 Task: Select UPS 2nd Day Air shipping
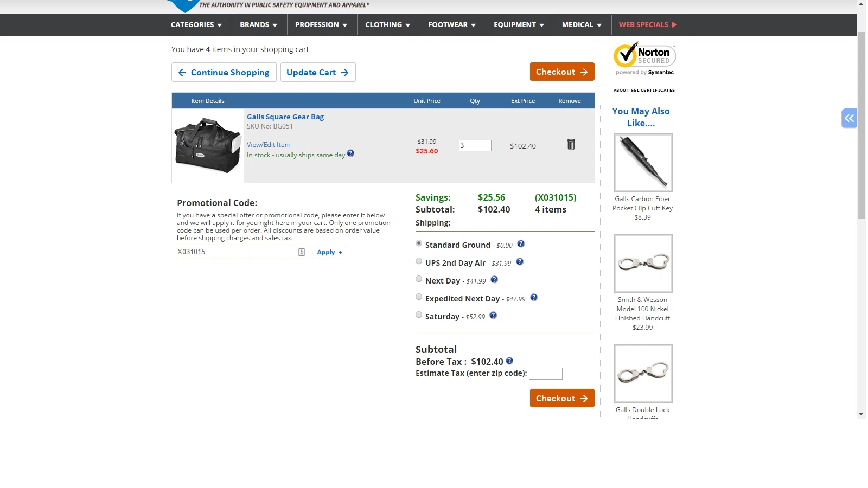pyautogui.click(x=419, y=261)
